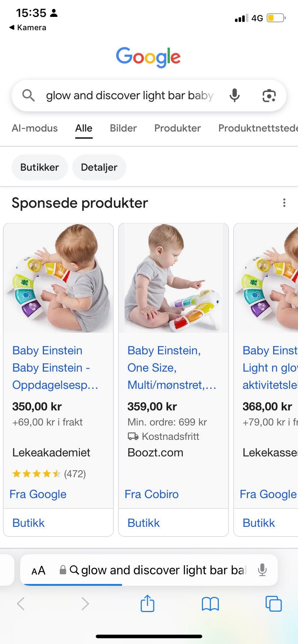This screenshot has width=298, height=644.
Task: Tap the magnifying glass search icon
Action: pos(28,96)
